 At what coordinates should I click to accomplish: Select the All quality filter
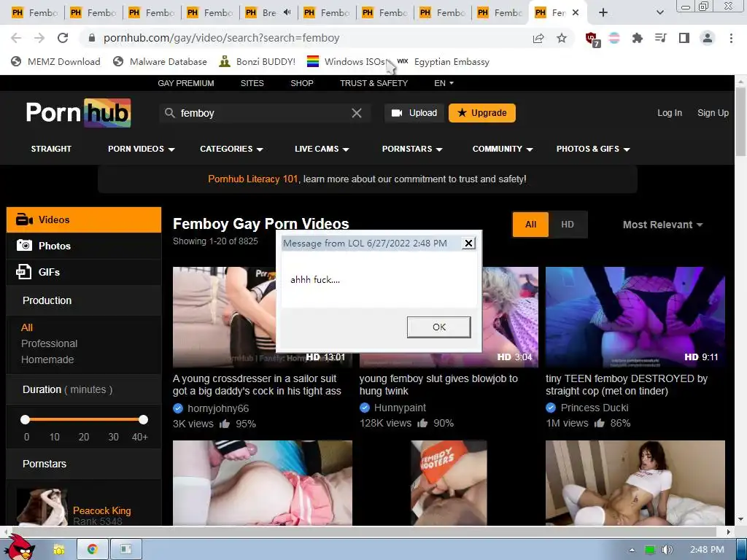[531, 225]
